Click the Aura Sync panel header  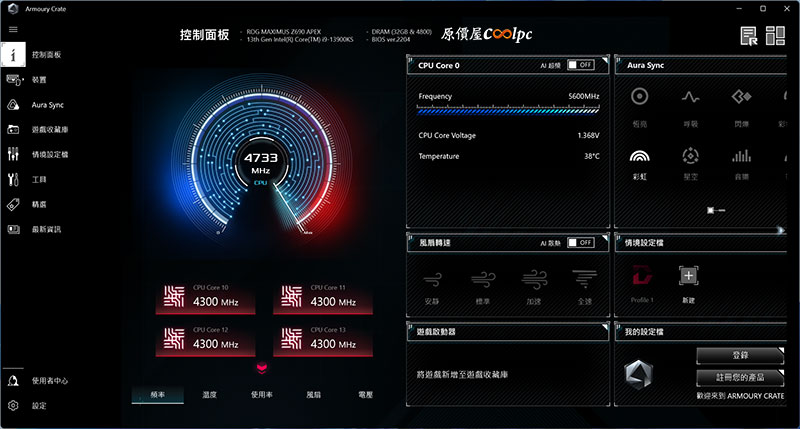[701, 65]
